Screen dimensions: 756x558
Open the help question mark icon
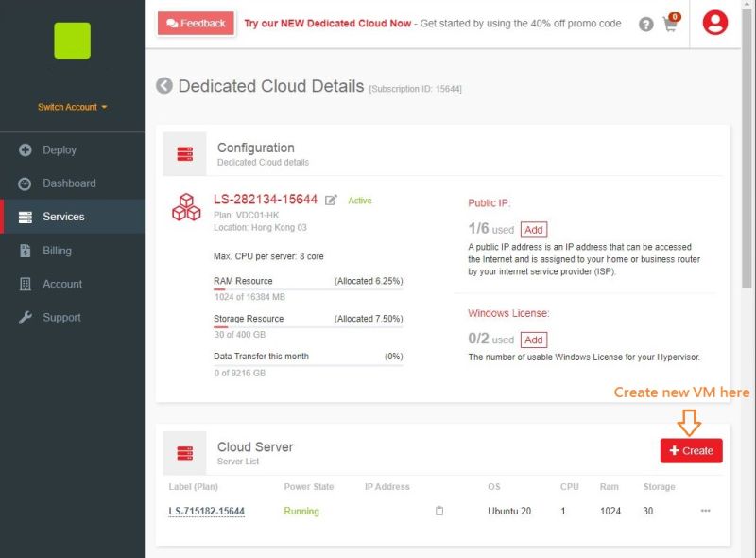point(645,25)
